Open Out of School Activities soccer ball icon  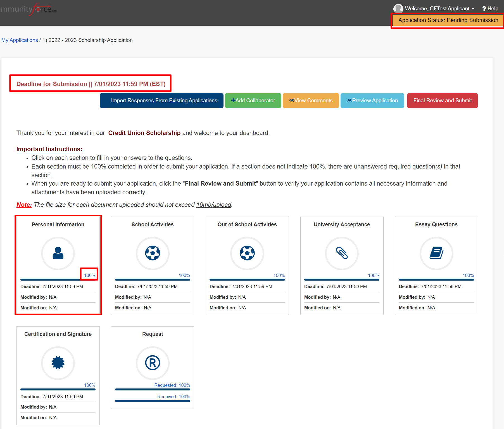click(247, 253)
